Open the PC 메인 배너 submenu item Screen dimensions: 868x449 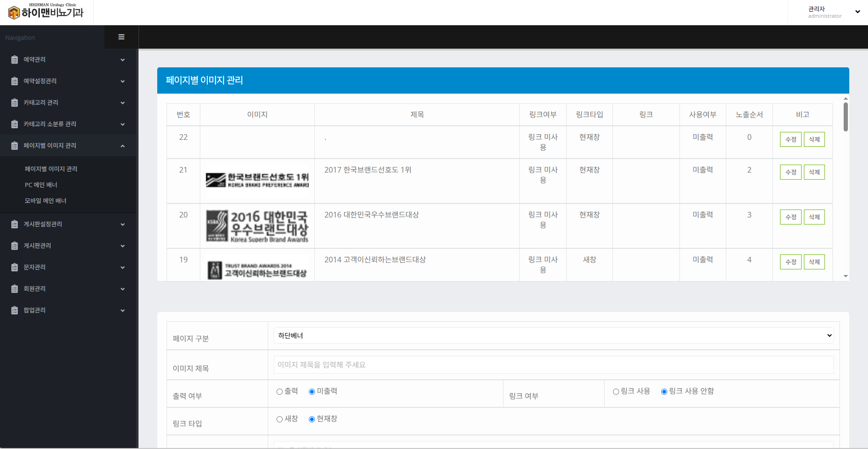[41, 185]
